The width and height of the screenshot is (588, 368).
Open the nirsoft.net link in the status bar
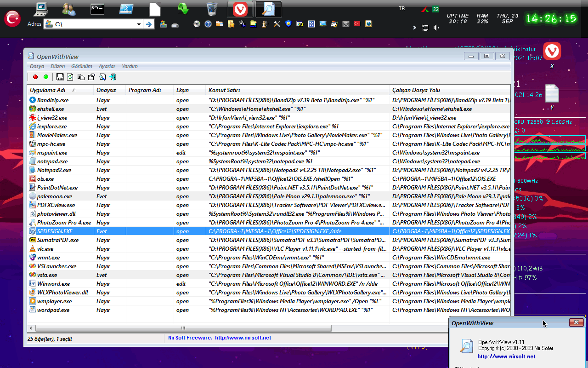(x=243, y=338)
